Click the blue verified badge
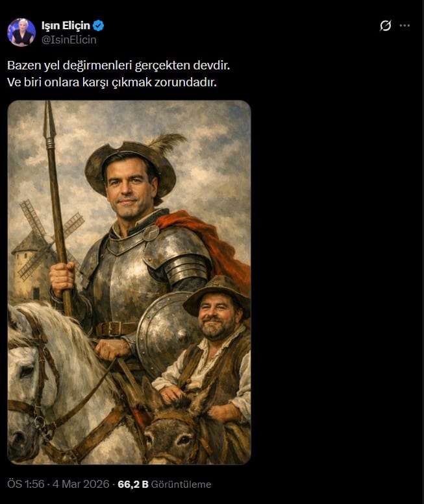This screenshot has height=504, width=424. (99, 26)
